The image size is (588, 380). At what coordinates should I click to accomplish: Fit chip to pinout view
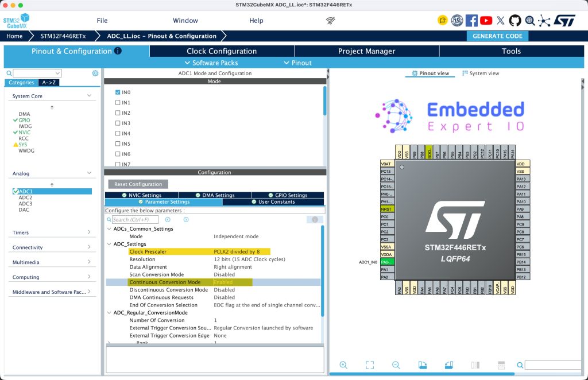pyautogui.click(x=370, y=365)
